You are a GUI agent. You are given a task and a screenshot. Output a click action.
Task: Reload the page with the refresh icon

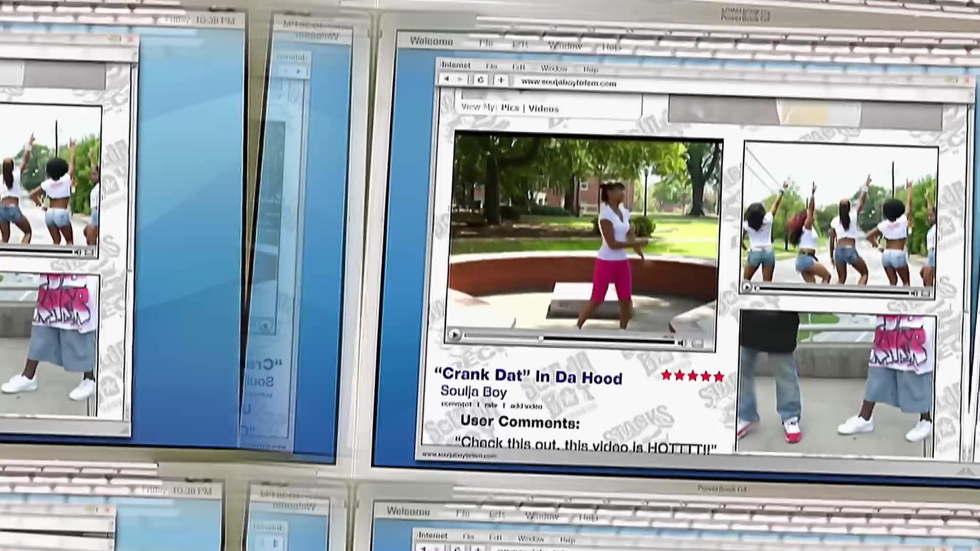(x=480, y=80)
